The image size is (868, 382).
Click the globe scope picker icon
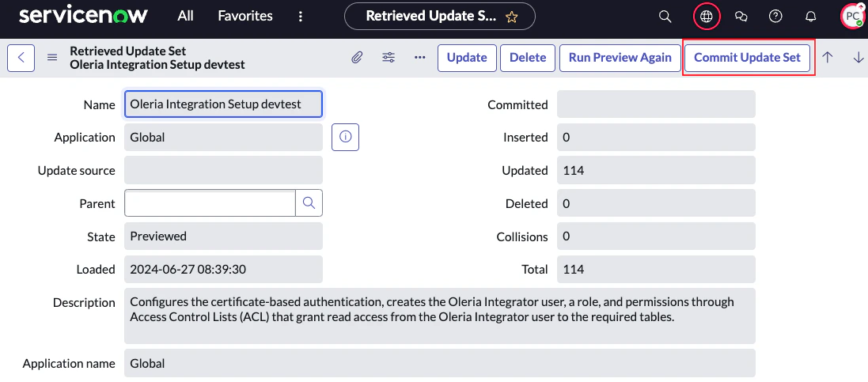tap(707, 17)
